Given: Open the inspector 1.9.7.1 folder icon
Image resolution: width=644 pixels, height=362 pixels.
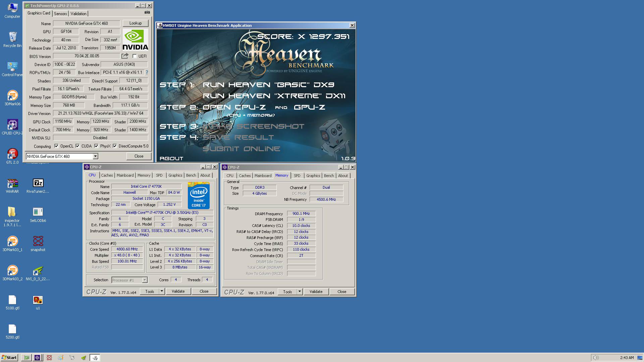Looking at the screenshot, I should (12, 217).
